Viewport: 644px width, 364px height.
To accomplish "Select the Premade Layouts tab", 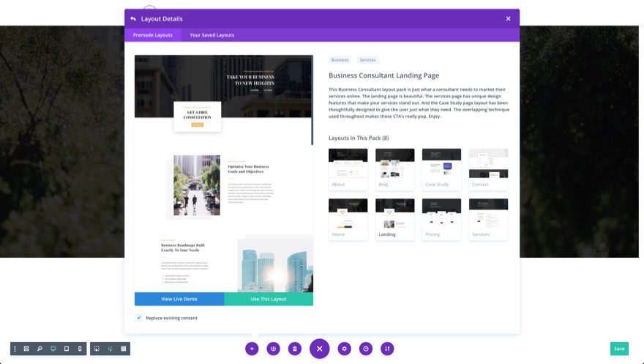I will coord(153,35).
